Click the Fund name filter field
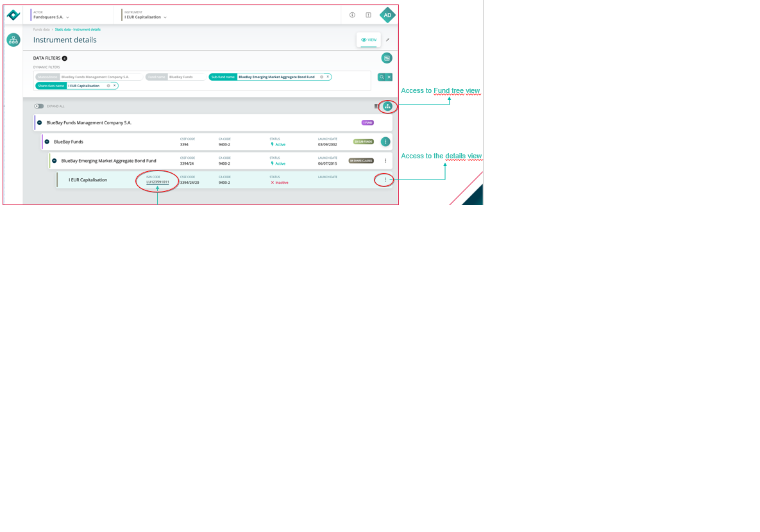This screenshot has width=760, height=532. click(176, 77)
